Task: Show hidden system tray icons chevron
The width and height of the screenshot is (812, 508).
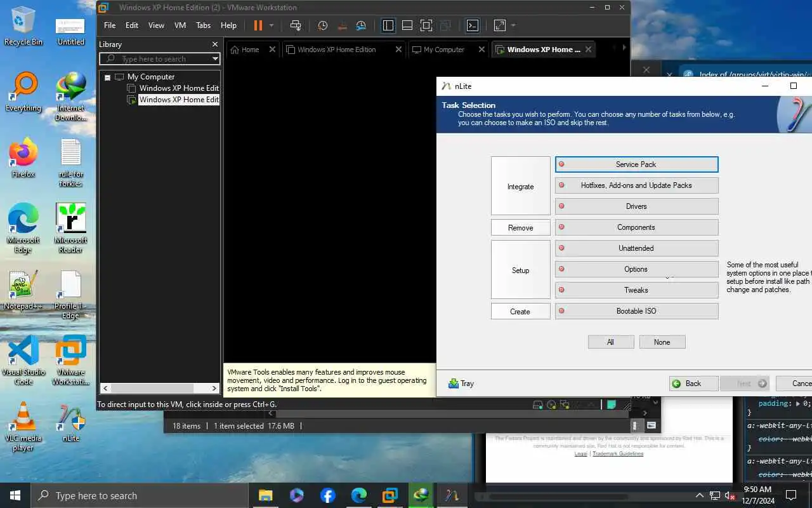Action: click(699, 496)
